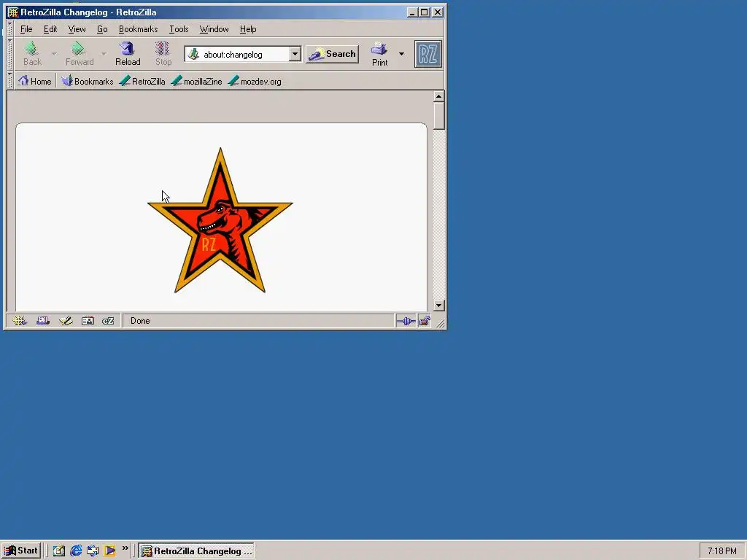This screenshot has height=560, width=747.
Task: Click the Done status text
Action: [x=140, y=321]
